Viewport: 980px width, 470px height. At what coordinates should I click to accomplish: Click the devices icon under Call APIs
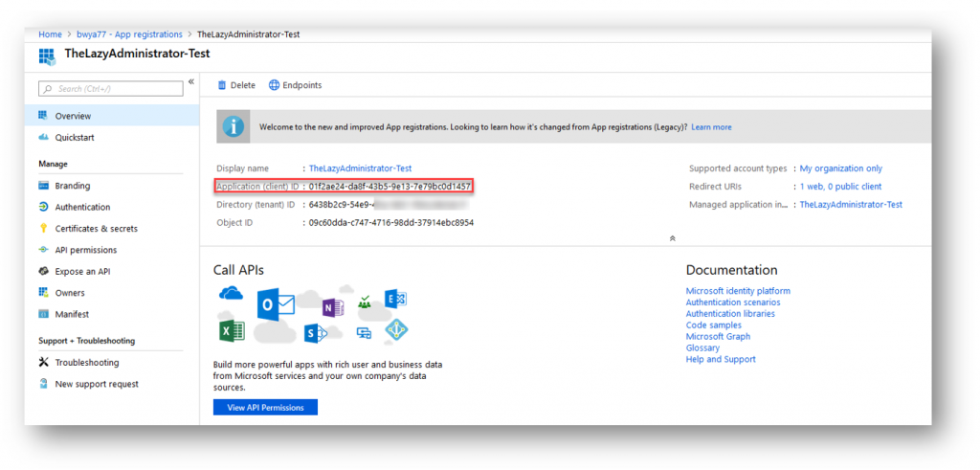(364, 333)
